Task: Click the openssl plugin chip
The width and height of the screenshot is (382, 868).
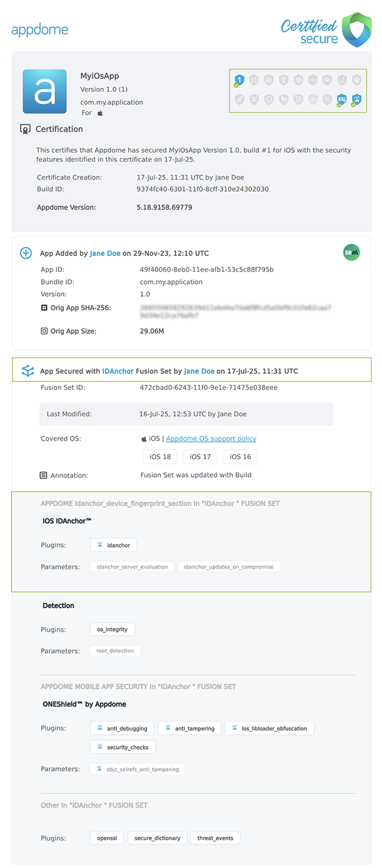Action: pyautogui.click(x=106, y=838)
